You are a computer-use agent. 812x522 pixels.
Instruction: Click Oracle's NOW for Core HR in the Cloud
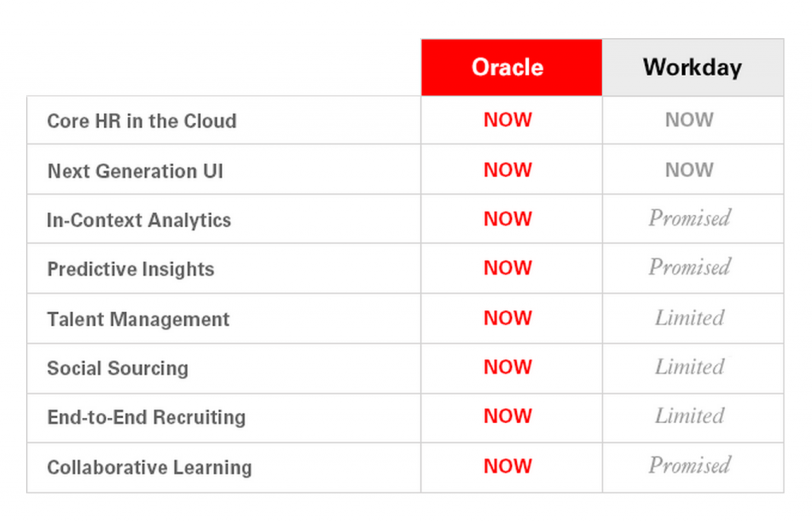[x=507, y=121]
